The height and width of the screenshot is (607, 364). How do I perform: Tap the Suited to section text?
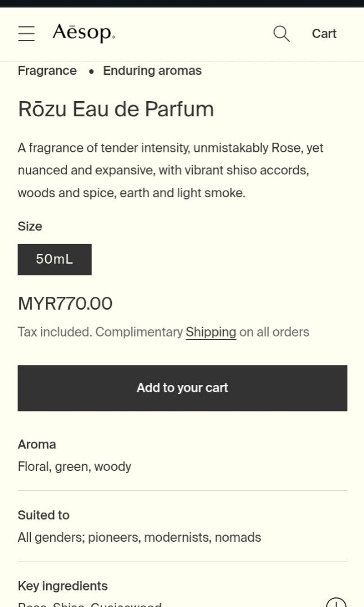coord(139,537)
